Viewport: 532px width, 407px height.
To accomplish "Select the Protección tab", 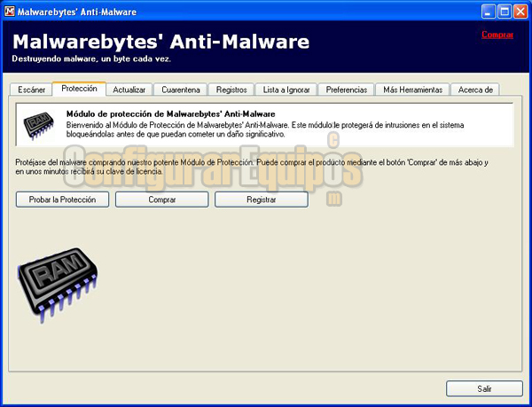I will [x=79, y=89].
